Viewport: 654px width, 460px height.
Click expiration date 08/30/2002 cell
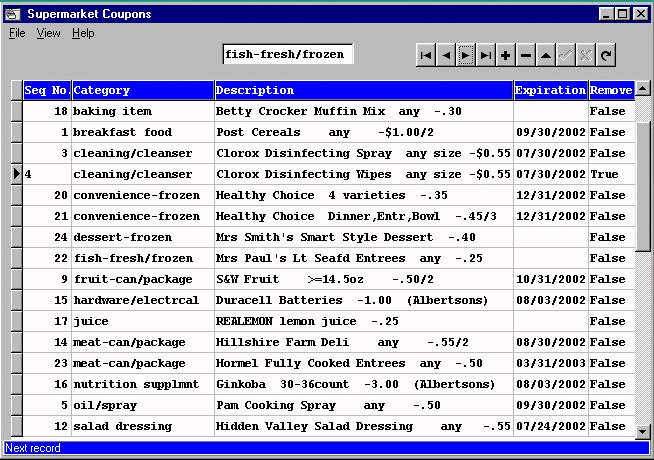tap(551, 342)
